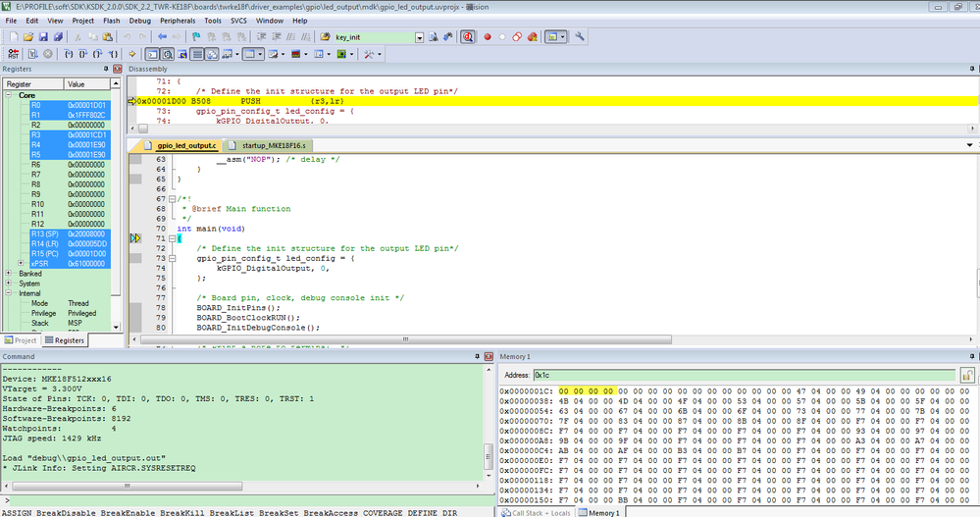Click Start/Stop Debug Session icon

pos(467,37)
